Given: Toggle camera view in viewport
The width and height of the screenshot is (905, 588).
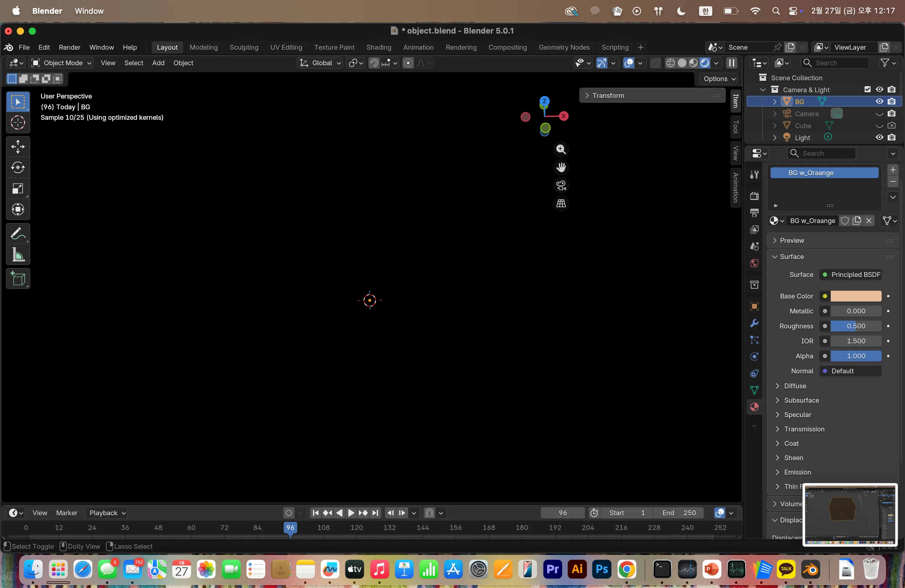Looking at the screenshot, I should (561, 186).
